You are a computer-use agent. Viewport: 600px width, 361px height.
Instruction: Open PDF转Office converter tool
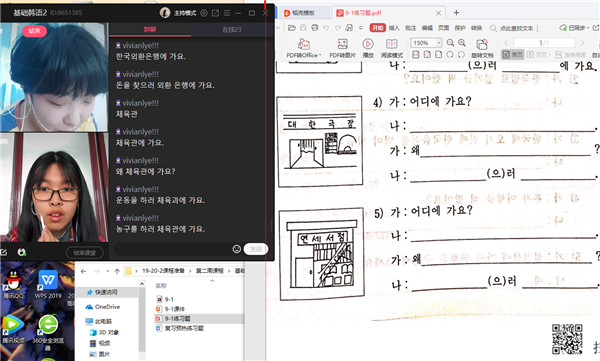click(304, 48)
